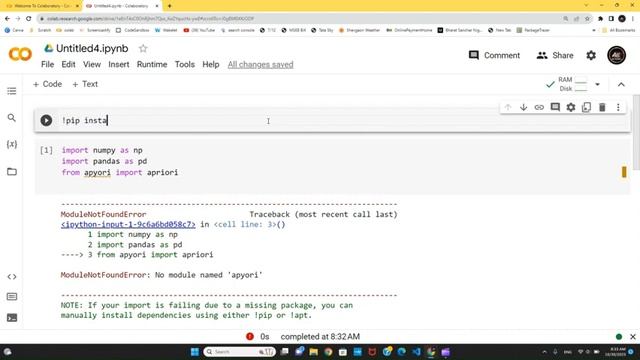Click the notebook vertical scrollbar
The image size is (640, 360).
636,132
